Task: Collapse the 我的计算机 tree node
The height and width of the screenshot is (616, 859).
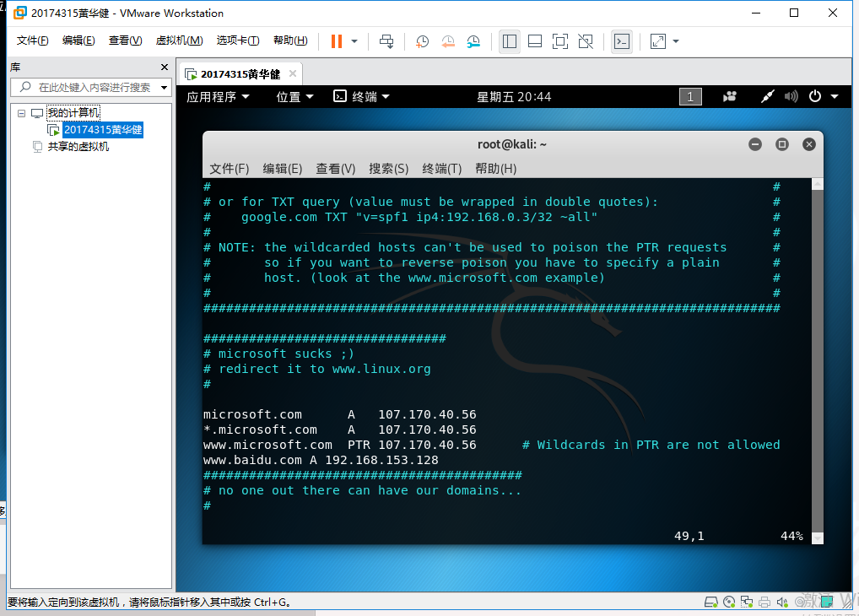Action: 21,113
